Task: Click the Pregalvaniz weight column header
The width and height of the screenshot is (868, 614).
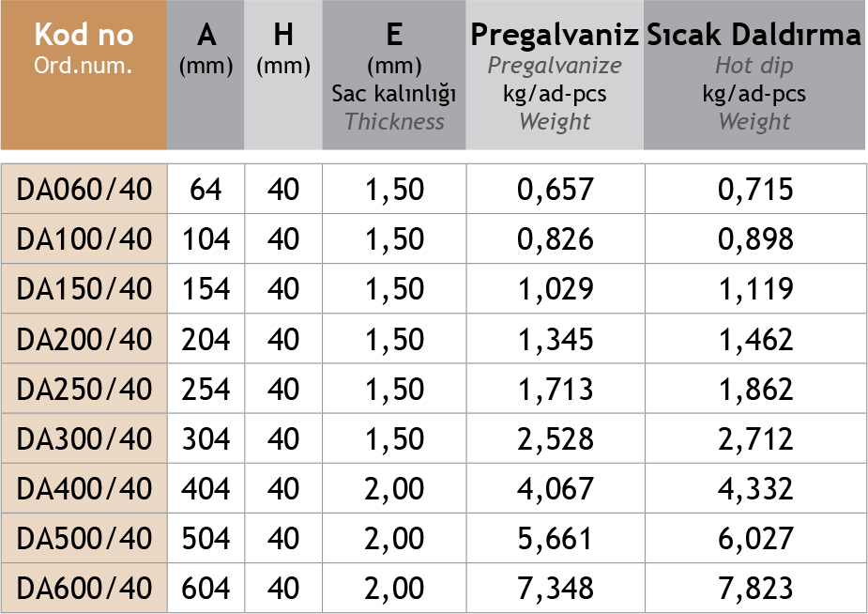Action: click(555, 75)
